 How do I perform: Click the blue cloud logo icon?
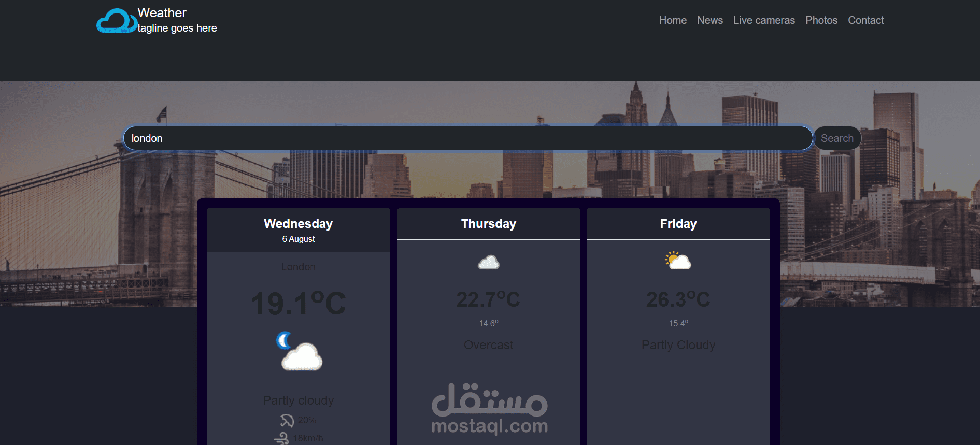(x=117, y=21)
